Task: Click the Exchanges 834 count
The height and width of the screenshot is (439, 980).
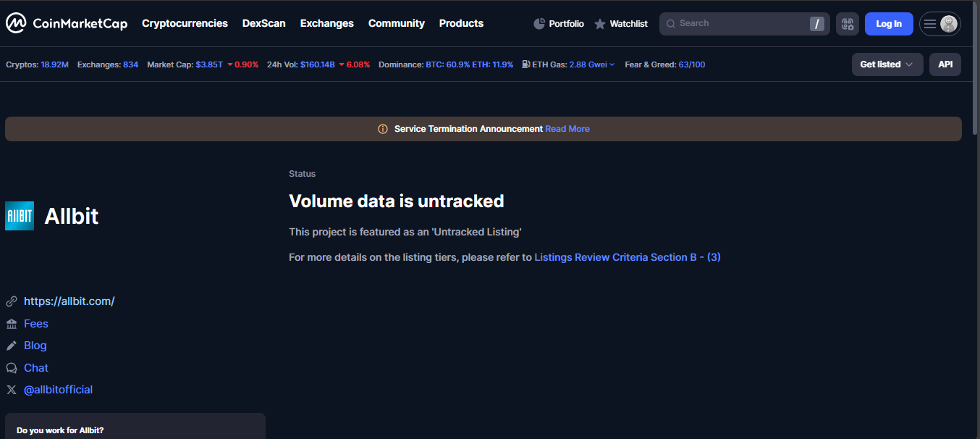Action: pyautogui.click(x=130, y=64)
